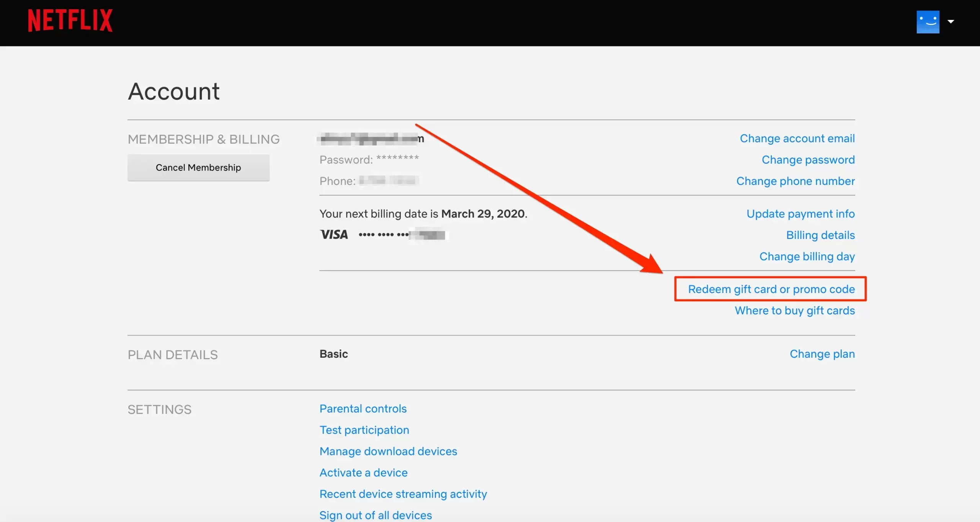Open Change phone number link

coord(795,181)
